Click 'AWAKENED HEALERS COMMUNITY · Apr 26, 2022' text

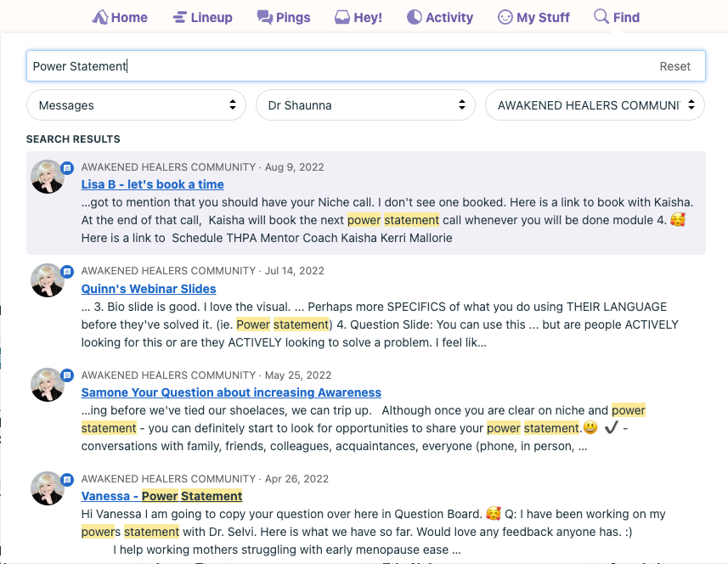tap(205, 478)
